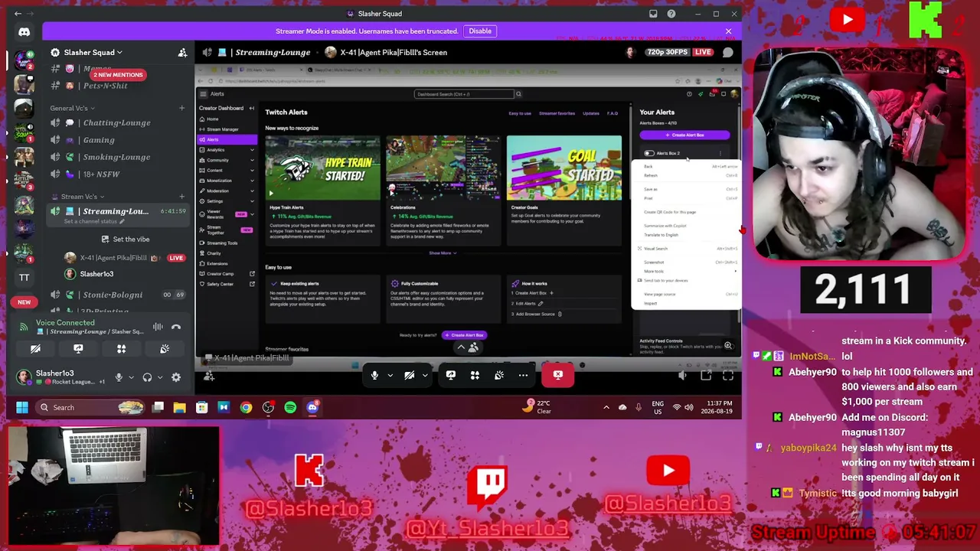This screenshot has height=551, width=980.
Task: Show hidden system tray icons
Action: pyautogui.click(x=606, y=407)
